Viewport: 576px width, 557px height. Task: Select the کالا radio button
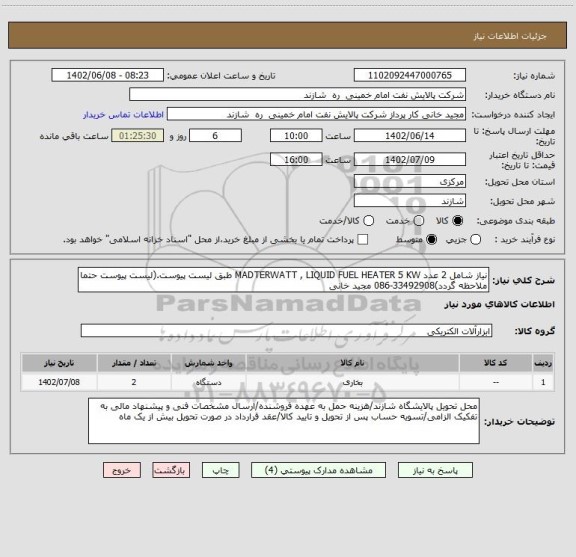pyautogui.click(x=458, y=221)
